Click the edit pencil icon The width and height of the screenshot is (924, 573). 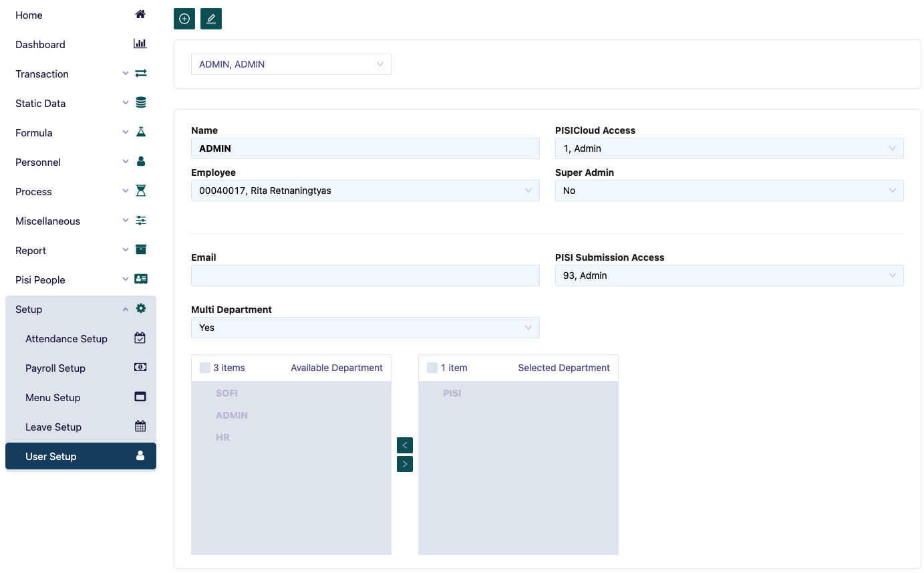click(210, 19)
